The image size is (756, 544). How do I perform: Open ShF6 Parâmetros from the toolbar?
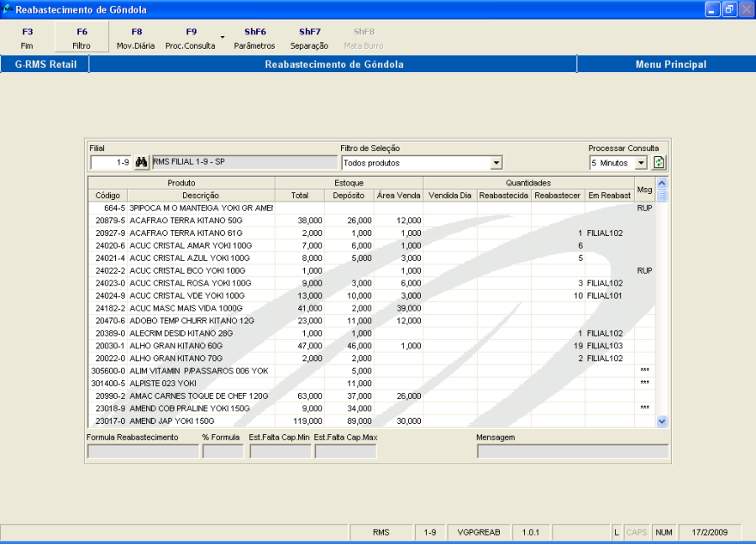pyautogui.click(x=255, y=38)
